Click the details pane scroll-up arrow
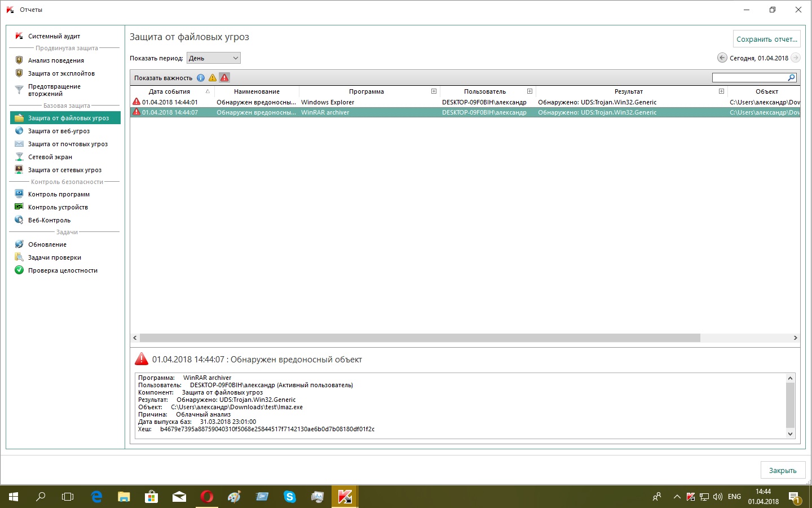 click(x=790, y=378)
